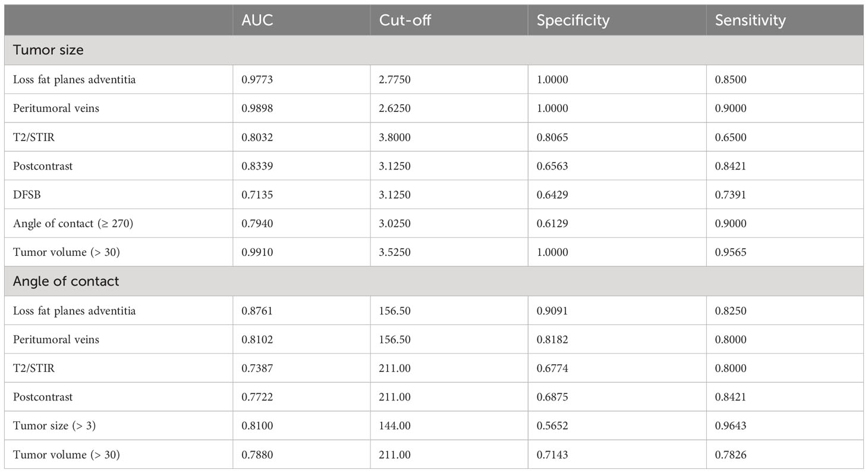868x473 pixels.
Task: Click the Tumor size (> 3) row label
Action: [54, 426]
